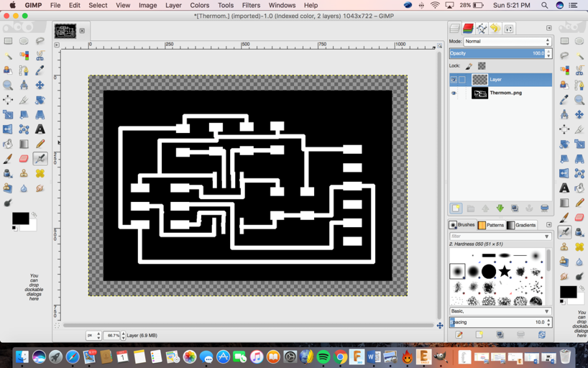The image size is (588, 368).
Task: Select Foreground Select tool in left toolbox
Action: coord(8,70)
